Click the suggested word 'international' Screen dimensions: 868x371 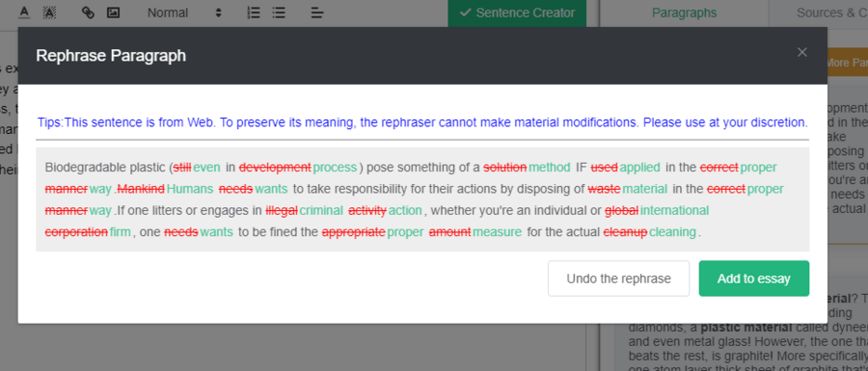click(674, 211)
